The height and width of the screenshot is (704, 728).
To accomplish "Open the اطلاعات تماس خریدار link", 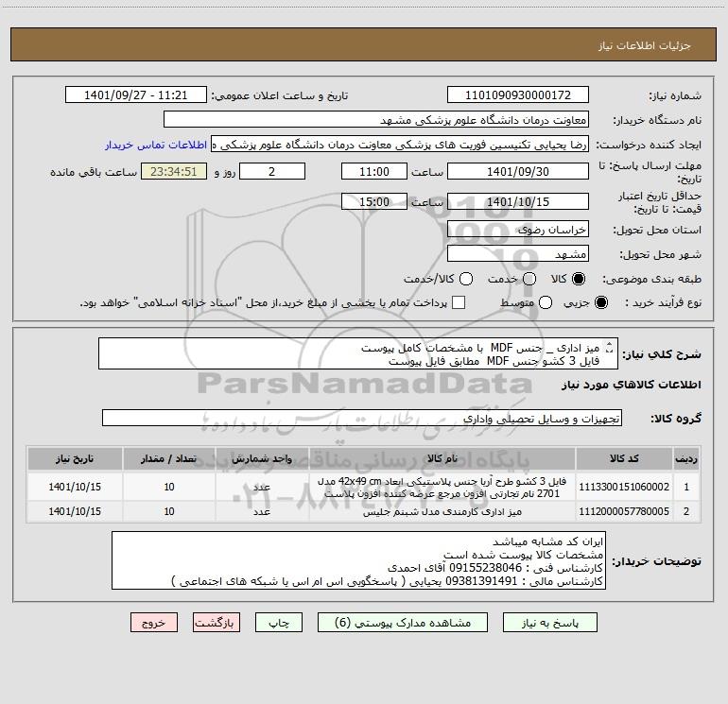I will (156, 145).
